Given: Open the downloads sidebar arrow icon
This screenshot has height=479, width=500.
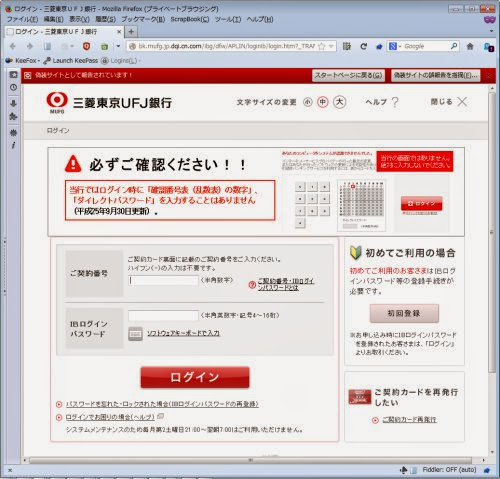Looking at the screenshot, I should click(x=13, y=103).
